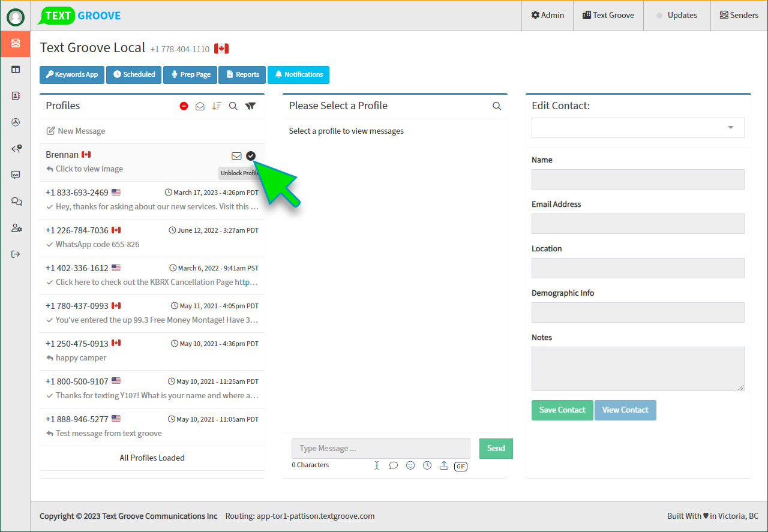This screenshot has width=768, height=532.
Task: Click the Demographic Info field
Action: 638,312
